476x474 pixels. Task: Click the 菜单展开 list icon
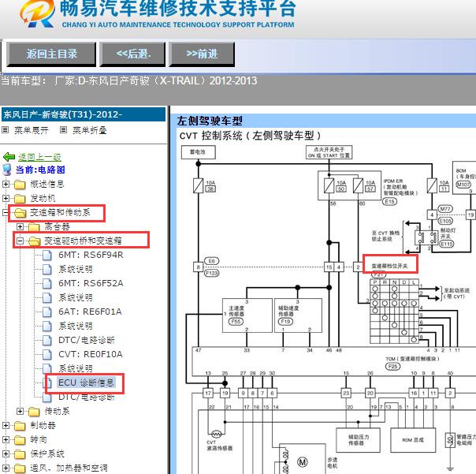5,130
